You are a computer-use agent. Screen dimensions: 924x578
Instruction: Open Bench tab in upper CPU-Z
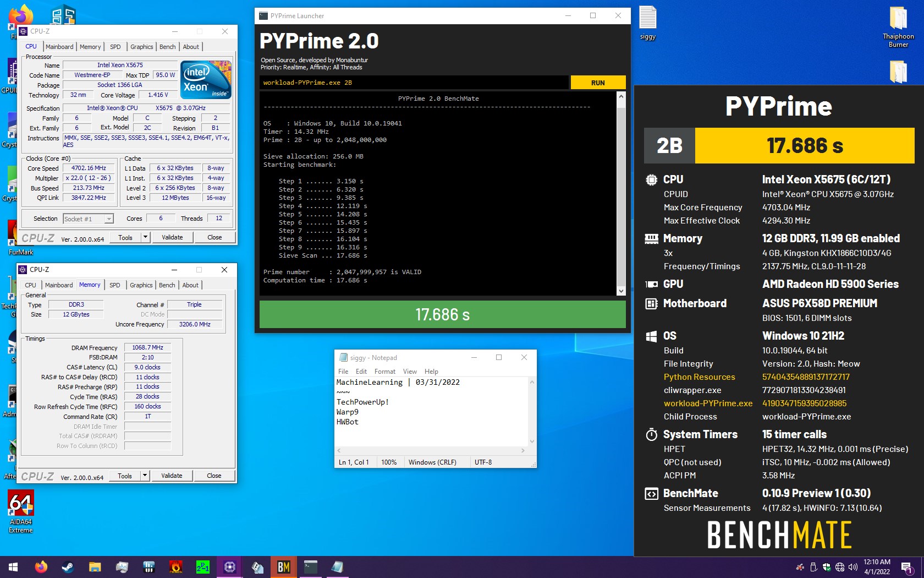point(168,47)
